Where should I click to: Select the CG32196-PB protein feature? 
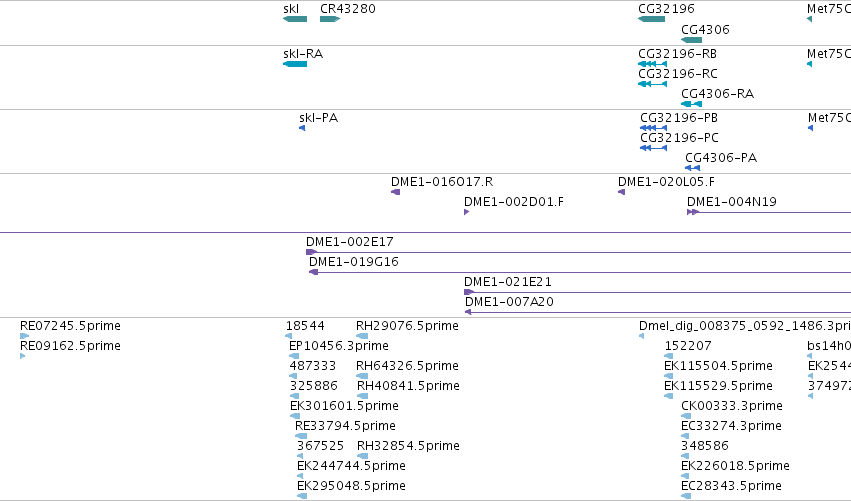(653, 128)
